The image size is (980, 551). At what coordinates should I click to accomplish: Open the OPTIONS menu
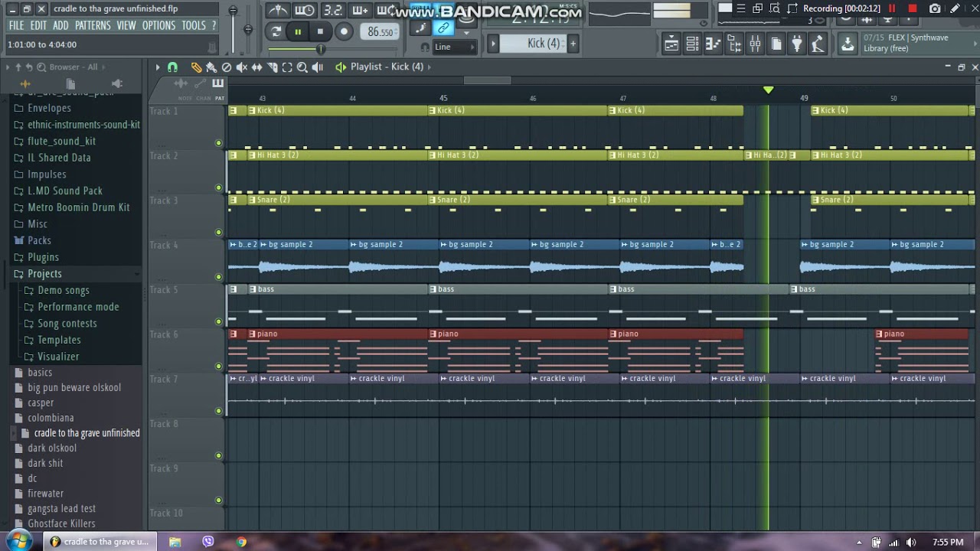158,25
